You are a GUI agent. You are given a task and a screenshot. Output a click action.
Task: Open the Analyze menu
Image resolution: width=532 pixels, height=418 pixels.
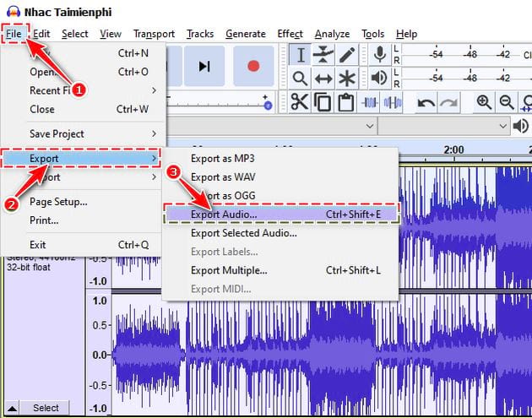pyautogui.click(x=332, y=34)
